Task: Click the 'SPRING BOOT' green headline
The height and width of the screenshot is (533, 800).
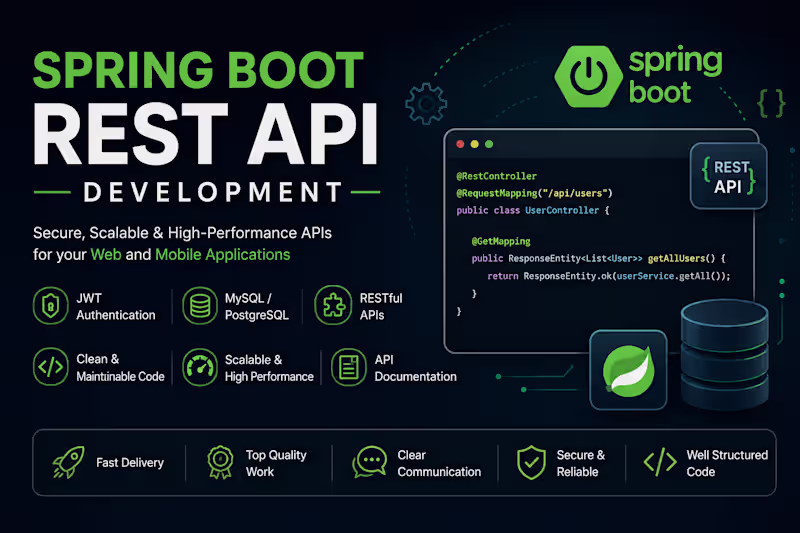Action: 198,70
